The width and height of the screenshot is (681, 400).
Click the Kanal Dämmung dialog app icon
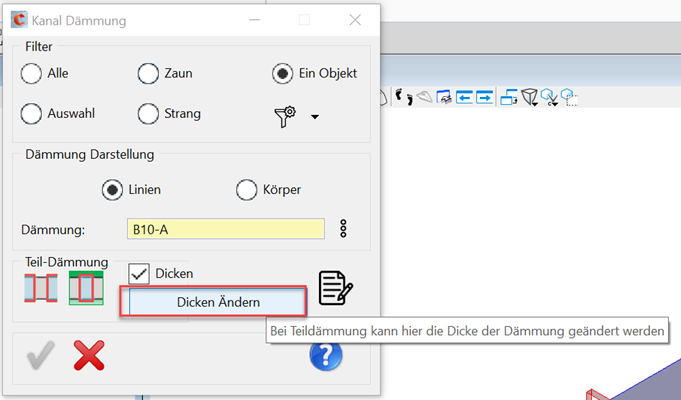tap(19, 20)
